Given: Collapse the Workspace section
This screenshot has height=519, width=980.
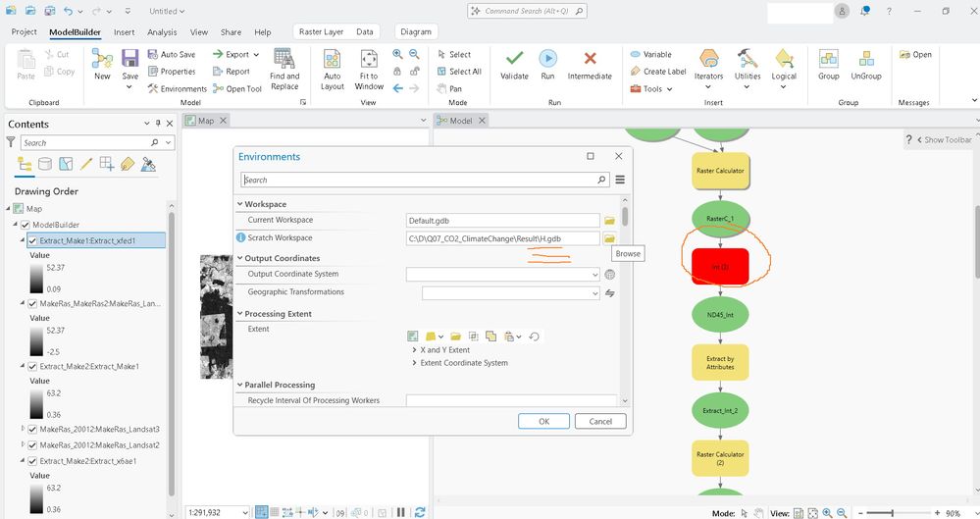Looking at the screenshot, I should [239, 204].
